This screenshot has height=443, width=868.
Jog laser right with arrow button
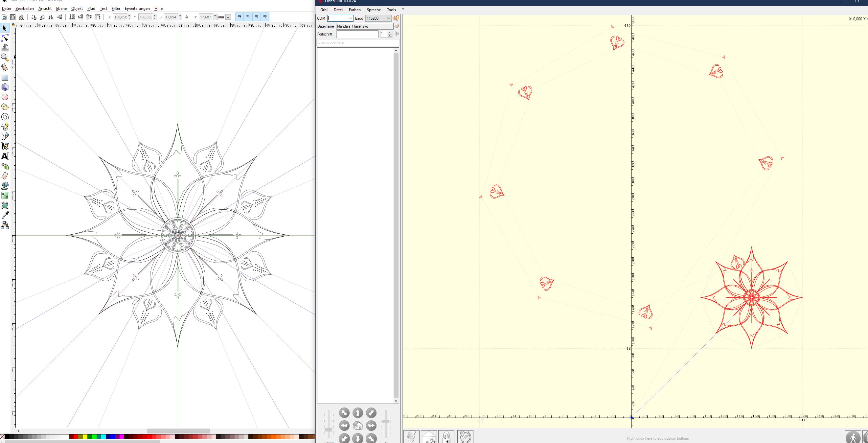(371, 426)
